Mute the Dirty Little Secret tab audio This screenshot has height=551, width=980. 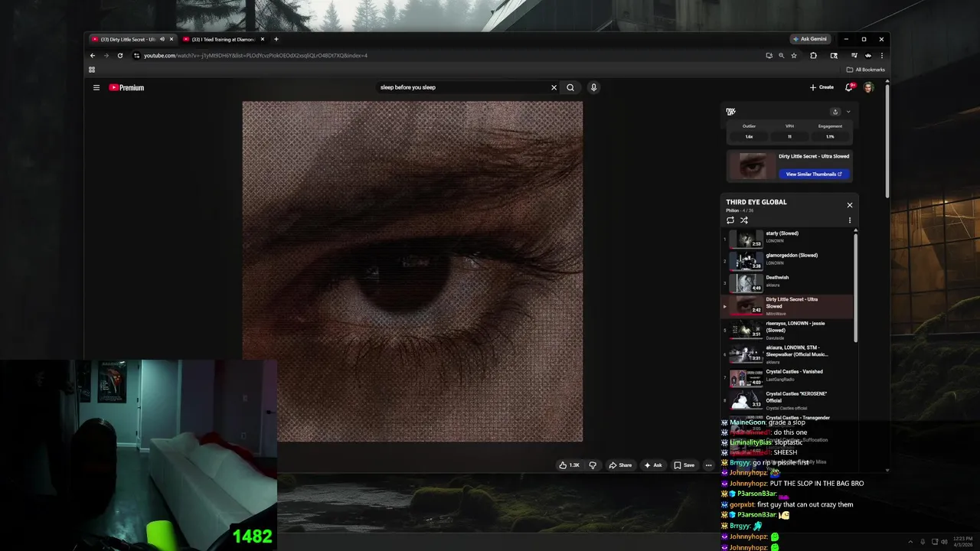162,39
